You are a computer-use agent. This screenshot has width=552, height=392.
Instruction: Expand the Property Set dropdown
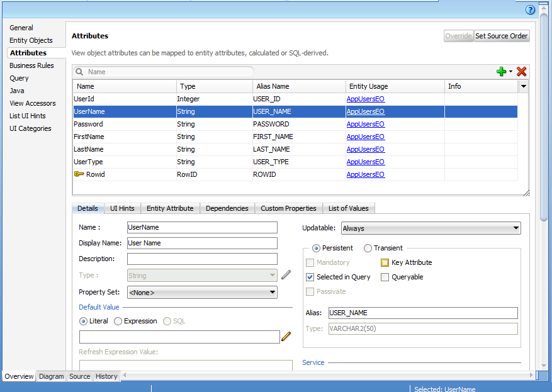[202, 292]
